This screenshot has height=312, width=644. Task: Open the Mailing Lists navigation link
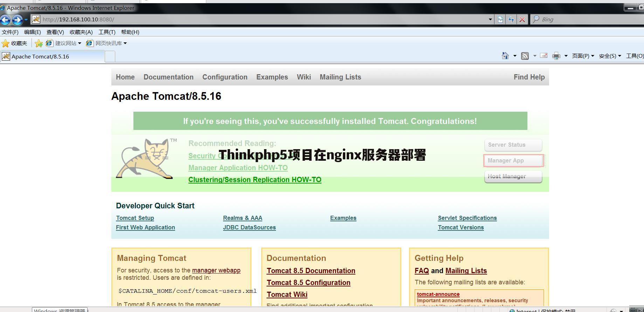pyautogui.click(x=340, y=77)
